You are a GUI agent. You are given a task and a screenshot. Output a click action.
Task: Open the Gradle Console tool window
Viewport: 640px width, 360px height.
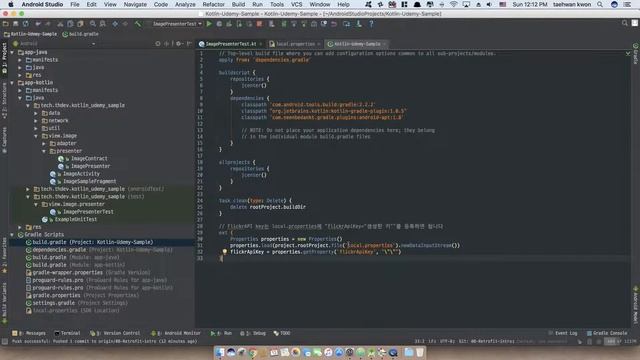tap(607, 333)
